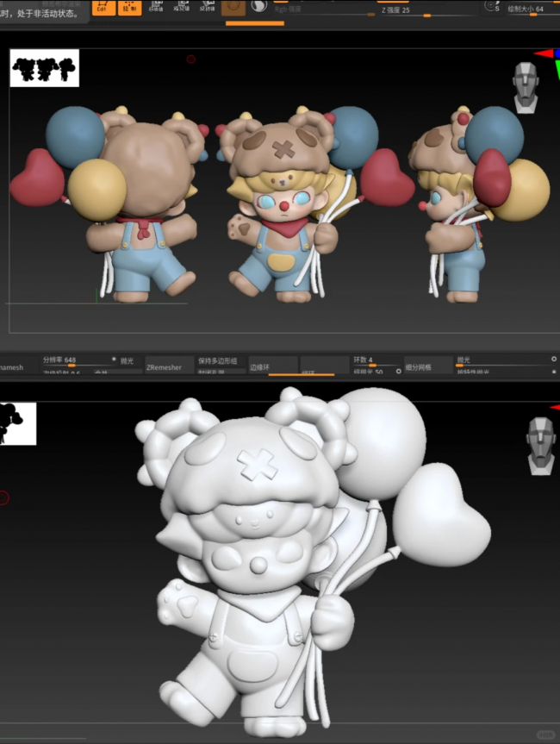The height and width of the screenshot is (744, 560).
Task: Click the half-tone color sphere icon
Action: [x=259, y=7]
